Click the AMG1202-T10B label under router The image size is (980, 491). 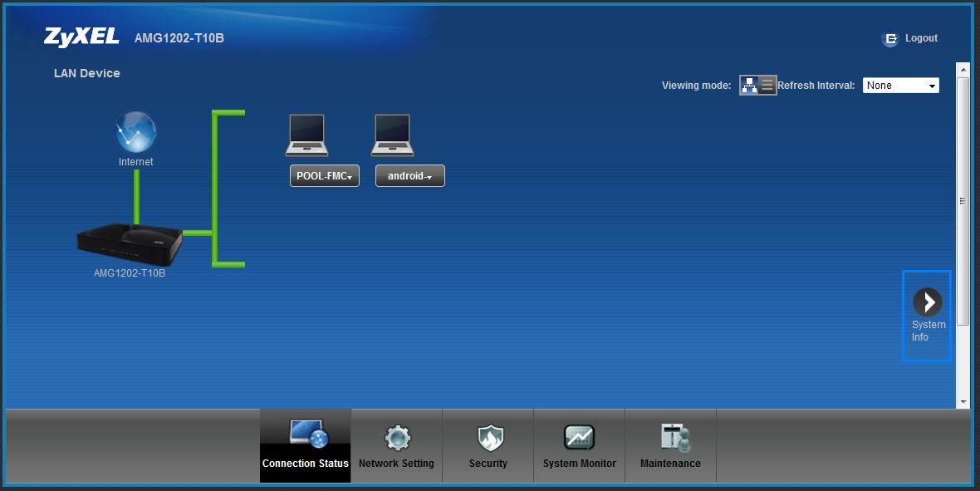point(130,273)
